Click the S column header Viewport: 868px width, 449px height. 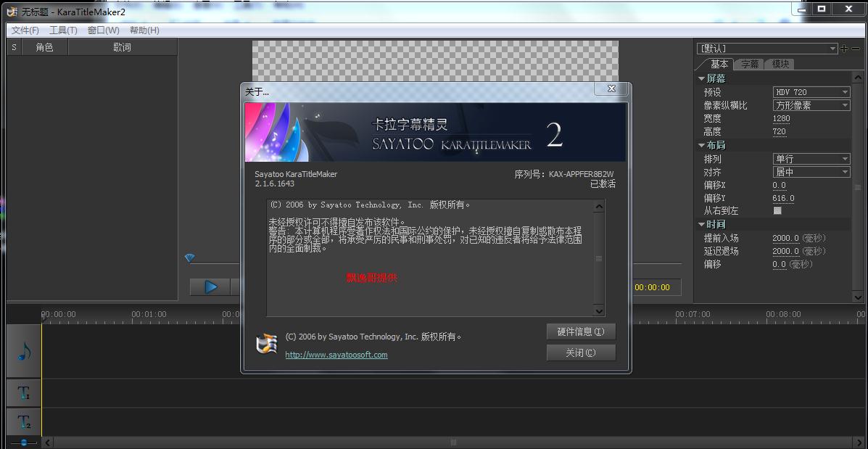coord(14,48)
